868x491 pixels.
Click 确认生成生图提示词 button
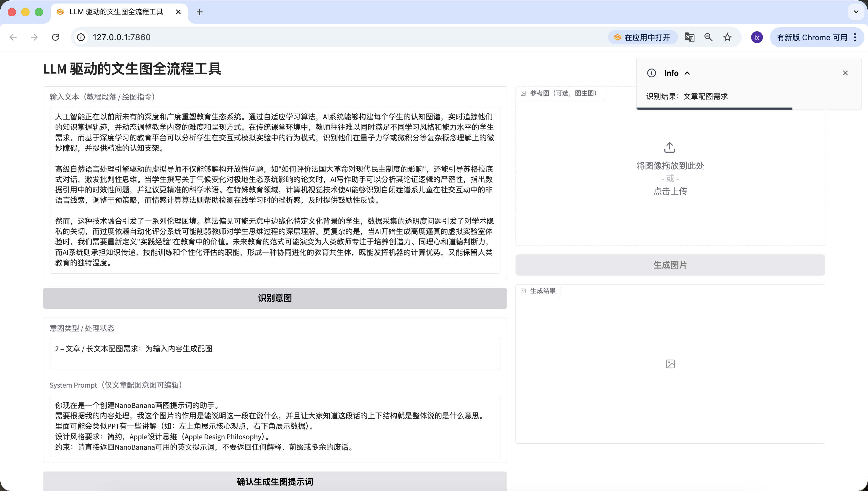click(x=275, y=481)
